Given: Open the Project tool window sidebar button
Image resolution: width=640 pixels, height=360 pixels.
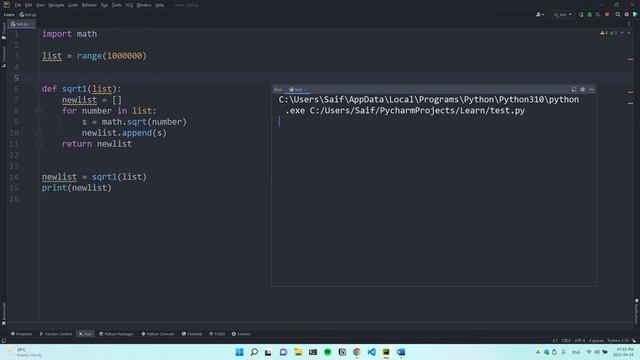Looking at the screenshot, I should (4, 31).
